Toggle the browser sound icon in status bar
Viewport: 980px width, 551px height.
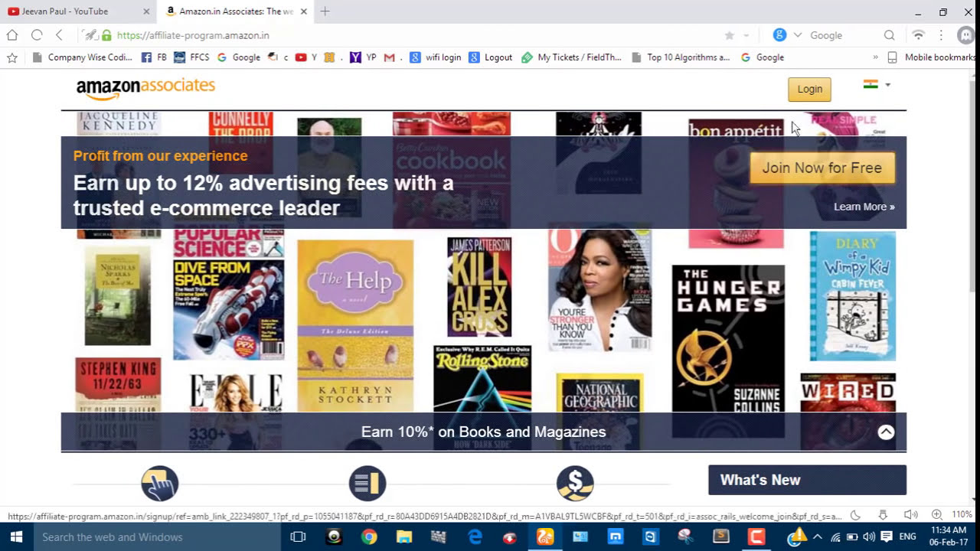coord(910,515)
